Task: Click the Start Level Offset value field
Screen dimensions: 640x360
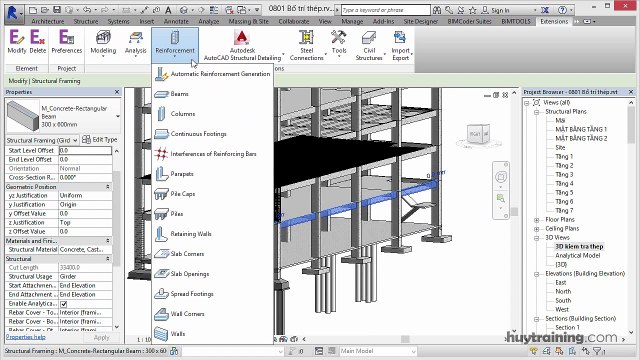Action: tap(85, 151)
